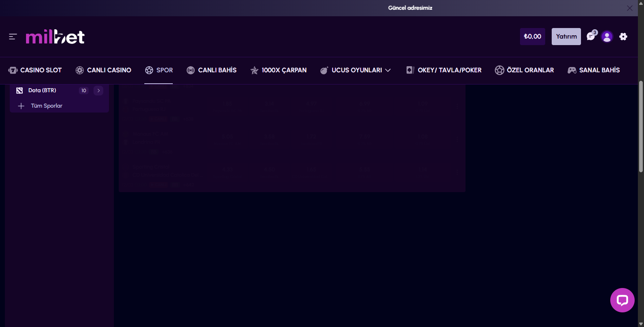This screenshot has width=644, height=327.
Task: Click the ₺0,00 balance button
Action: click(x=533, y=37)
